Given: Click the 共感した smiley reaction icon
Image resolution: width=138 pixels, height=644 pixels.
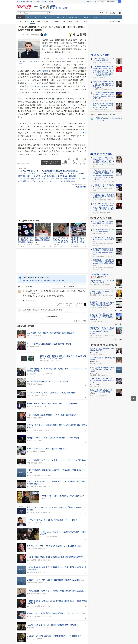Looking at the screenshot, I should pos(57,304).
